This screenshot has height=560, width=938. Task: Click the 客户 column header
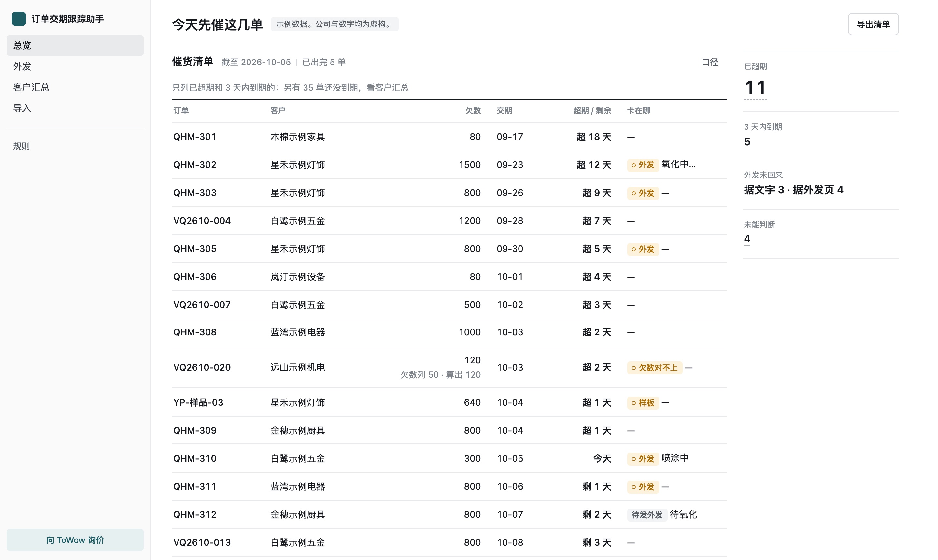(x=278, y=111)
